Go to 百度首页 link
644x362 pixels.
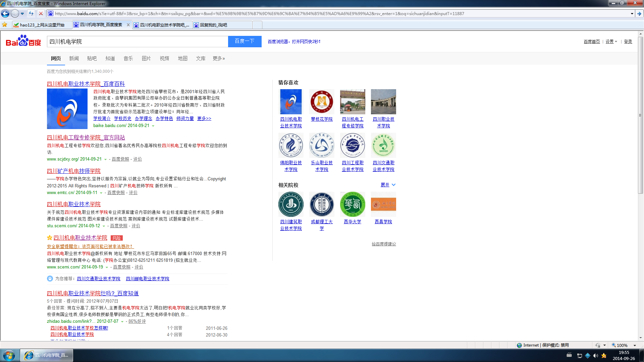tap(592, 42)
